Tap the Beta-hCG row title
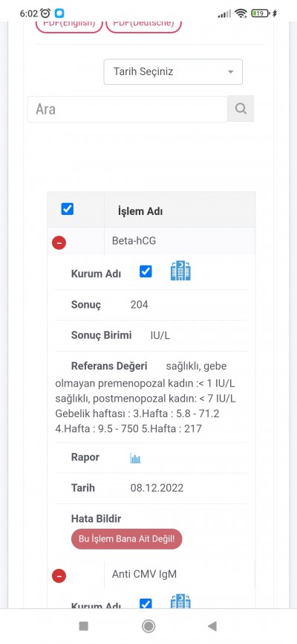The image size is (297, 644). pyautogui.click(x=134, y=241)
